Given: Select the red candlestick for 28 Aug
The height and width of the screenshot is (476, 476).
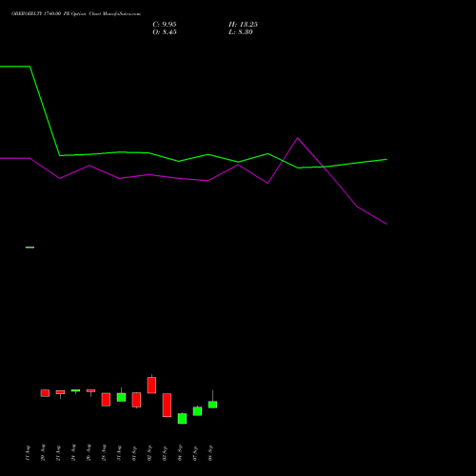Looking at the screenshot, I should (x=106, y=400).
